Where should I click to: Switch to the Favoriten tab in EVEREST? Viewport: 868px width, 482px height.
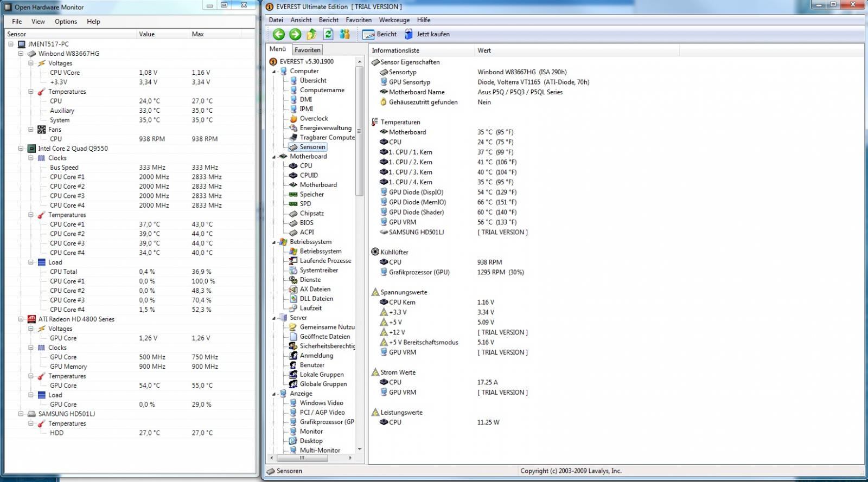[308, 50]
